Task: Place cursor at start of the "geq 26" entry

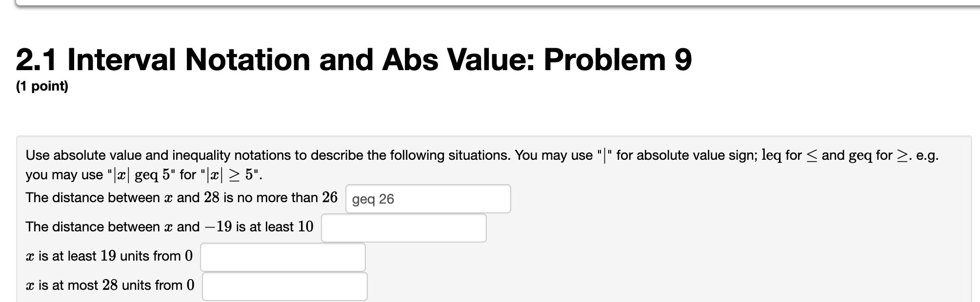Action: [354, 199]
